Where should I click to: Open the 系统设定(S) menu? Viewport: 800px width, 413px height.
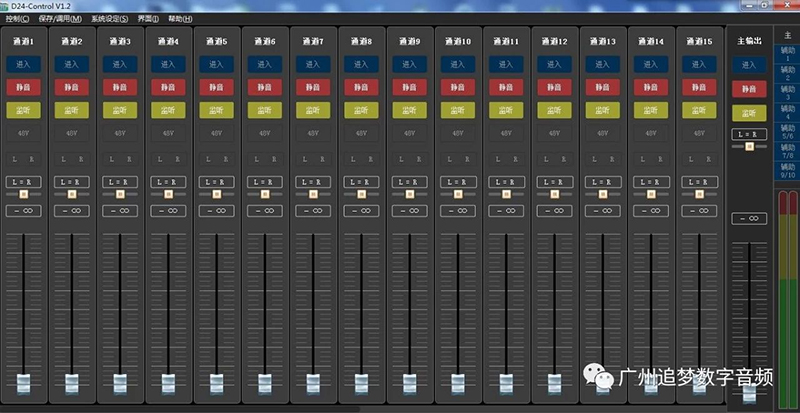pyautogui.click(x=109, y=19)
